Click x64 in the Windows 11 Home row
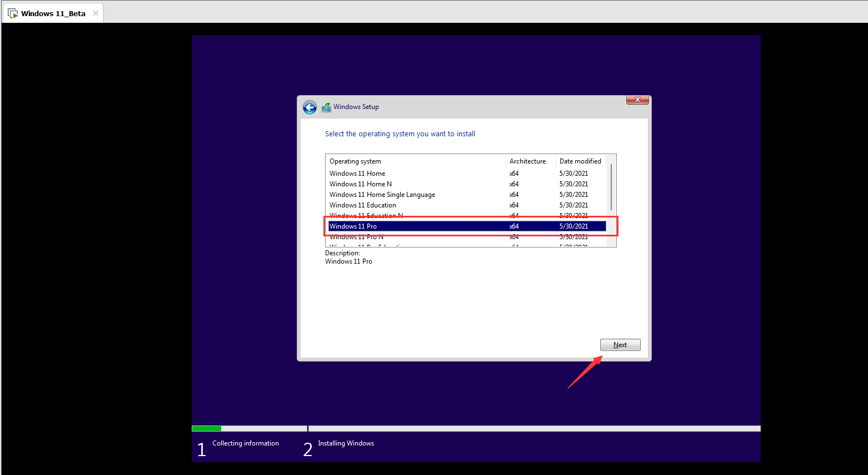The height and width of the screenshot is (475, 868). pos(514,174)
